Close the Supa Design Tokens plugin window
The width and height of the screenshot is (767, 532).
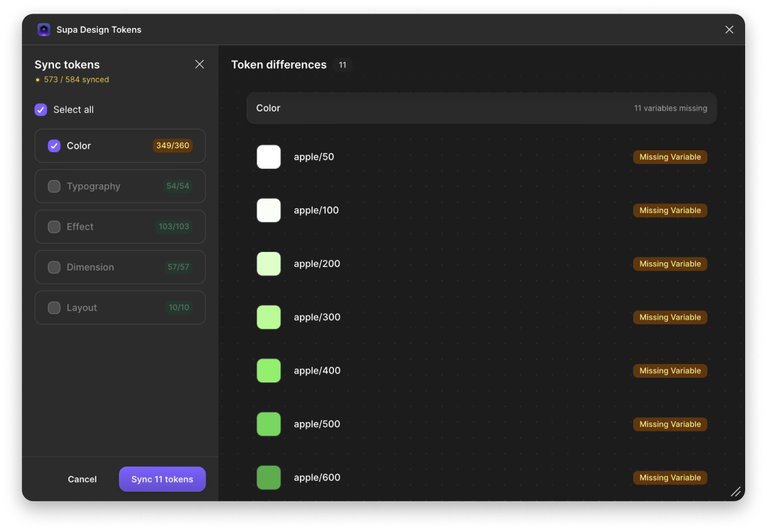click(x=729, y=30)
